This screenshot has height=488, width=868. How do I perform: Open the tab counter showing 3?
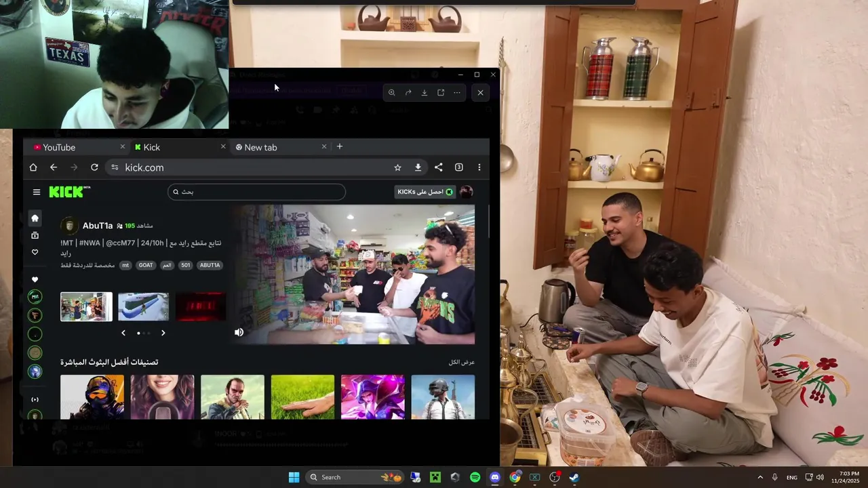(x=459, y=167)
